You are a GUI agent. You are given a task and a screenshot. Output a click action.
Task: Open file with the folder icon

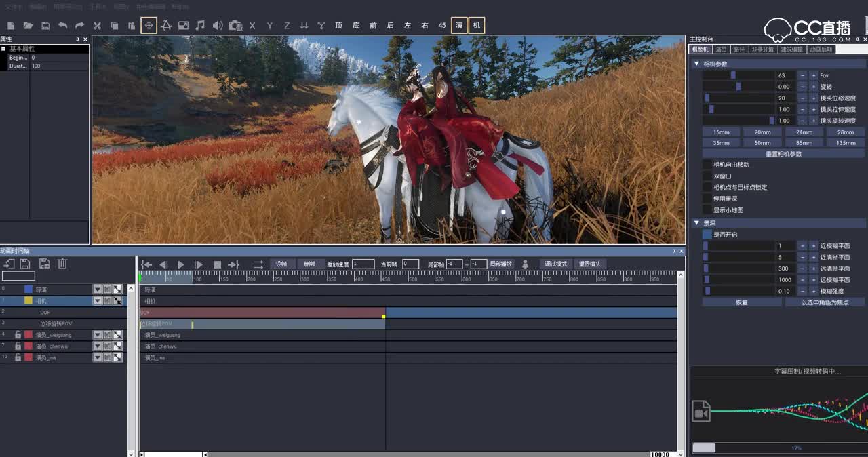click(x=28, y=26)
